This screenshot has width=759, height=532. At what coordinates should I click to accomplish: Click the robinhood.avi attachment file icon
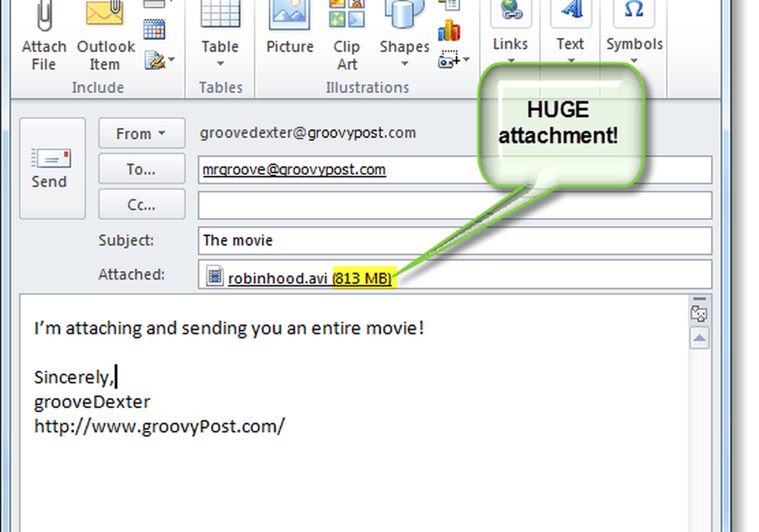coord(216,278)
